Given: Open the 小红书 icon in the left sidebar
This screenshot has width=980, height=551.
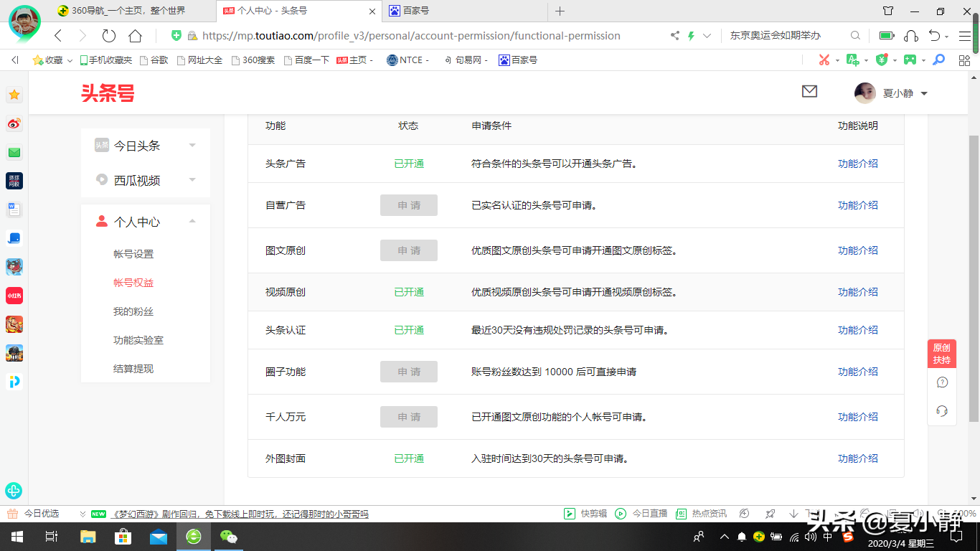Looking at the screenshot, I should (14, 296).
